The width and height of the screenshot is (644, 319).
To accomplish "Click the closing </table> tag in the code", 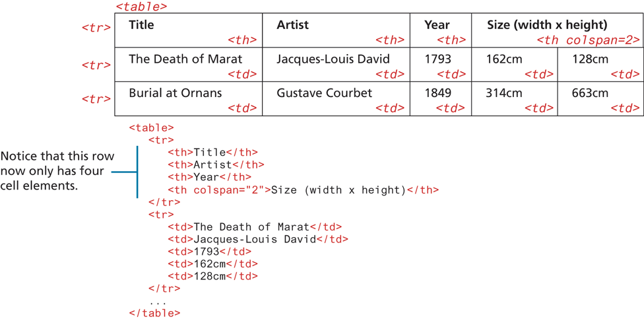I will [x=154, y=313].
